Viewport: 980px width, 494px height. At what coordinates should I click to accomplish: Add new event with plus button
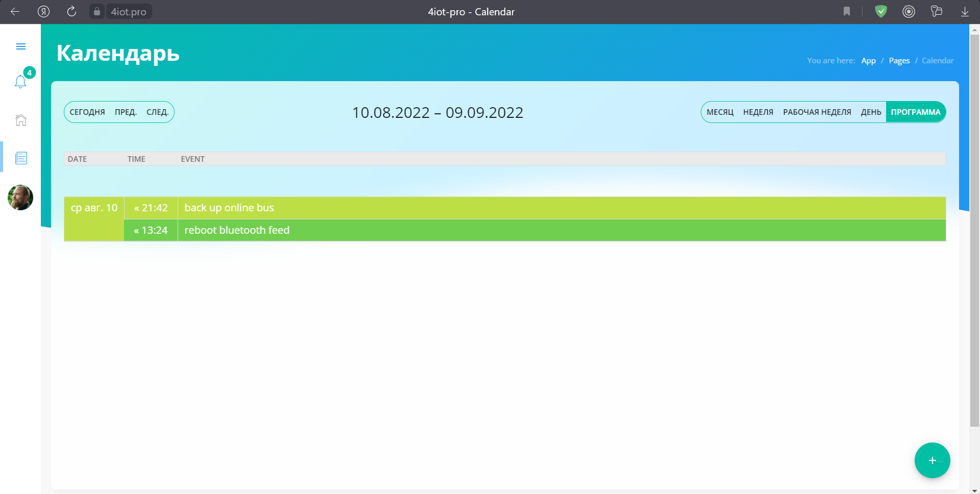pyautogui.click(x=932, y=460)
